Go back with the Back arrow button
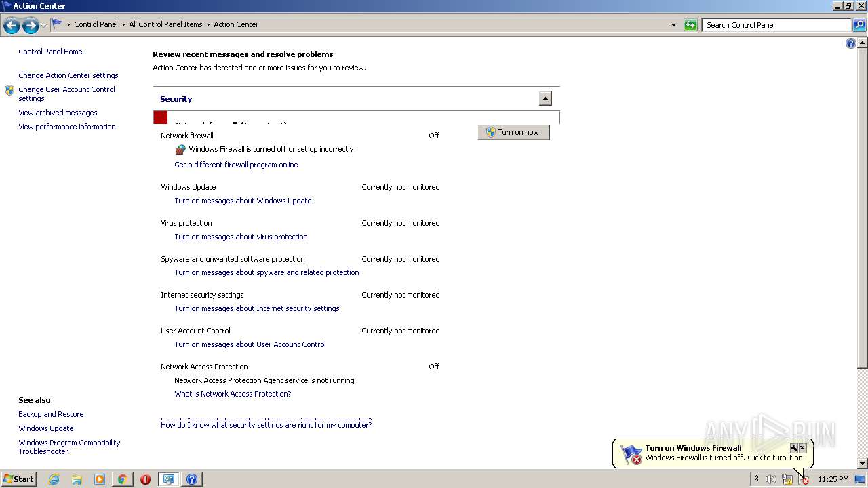 pos(12,26)
